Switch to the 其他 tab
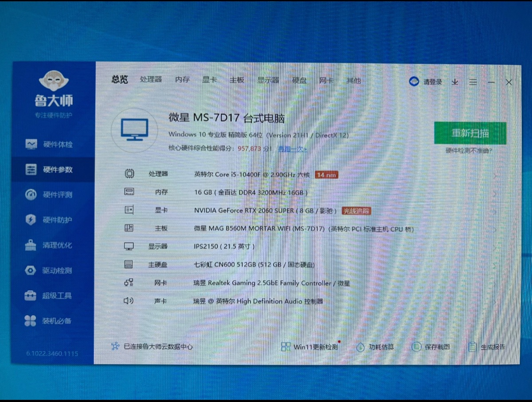This screenshot has height=402, width=532. tap(354, 81)
